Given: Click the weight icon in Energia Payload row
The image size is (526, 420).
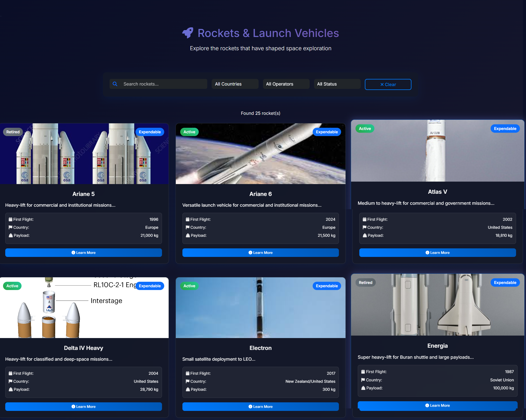Looking at the screenshot, I should (x=363, y=388).
